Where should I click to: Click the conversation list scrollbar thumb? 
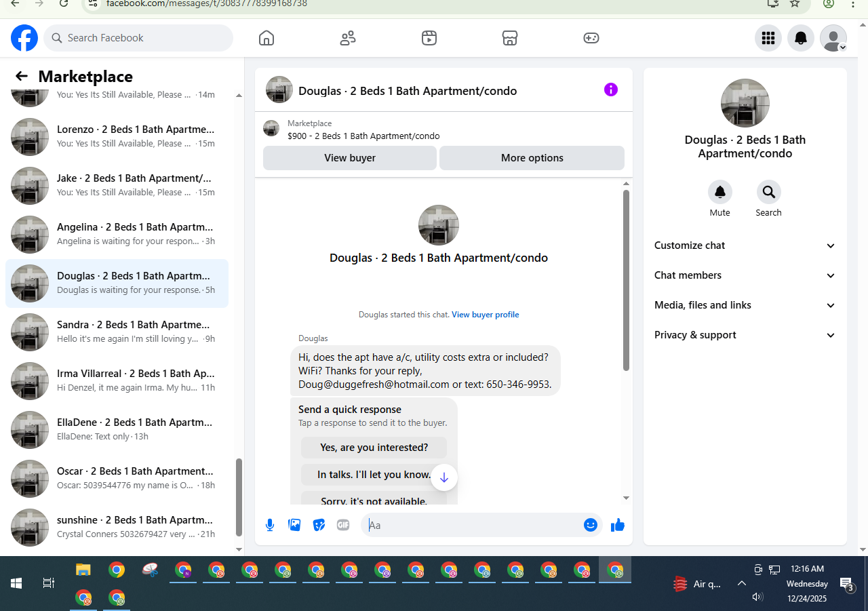[x=238, y=497]
